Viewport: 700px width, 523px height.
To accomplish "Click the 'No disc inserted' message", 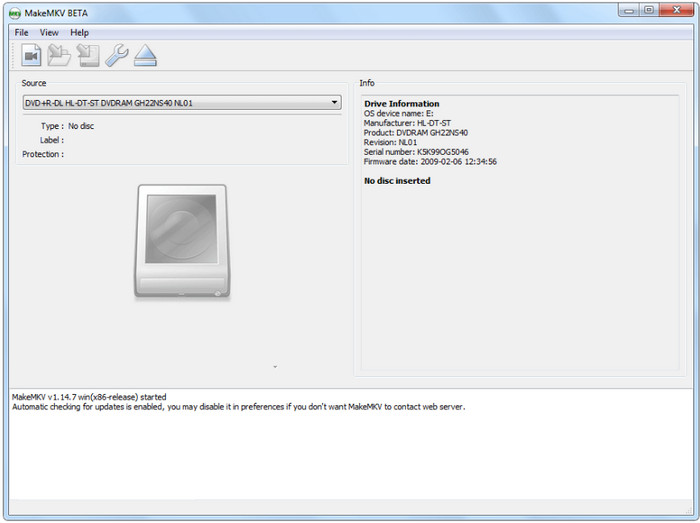I will click(397, 181).
